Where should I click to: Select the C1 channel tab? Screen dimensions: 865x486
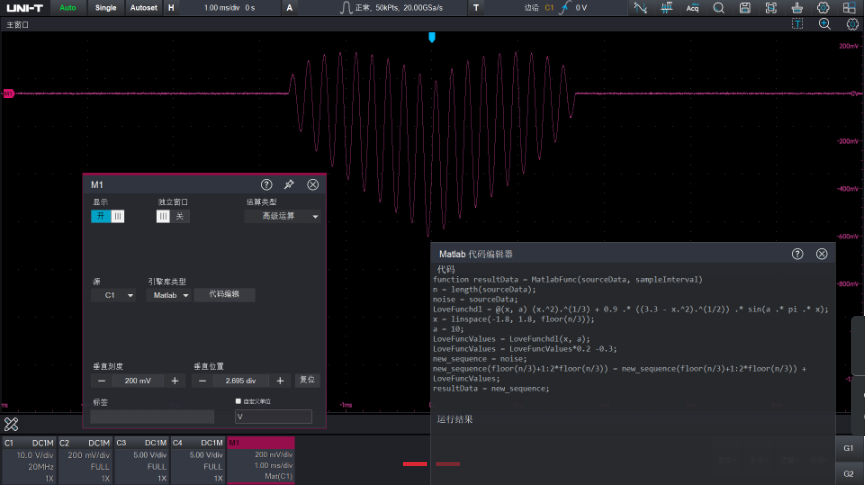tap(29, 461)
